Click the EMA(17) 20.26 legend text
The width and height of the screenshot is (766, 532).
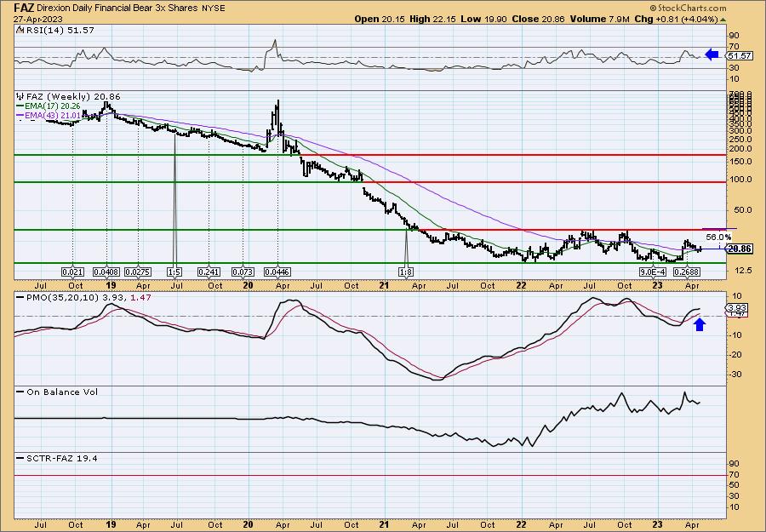[x=52, y=106]
